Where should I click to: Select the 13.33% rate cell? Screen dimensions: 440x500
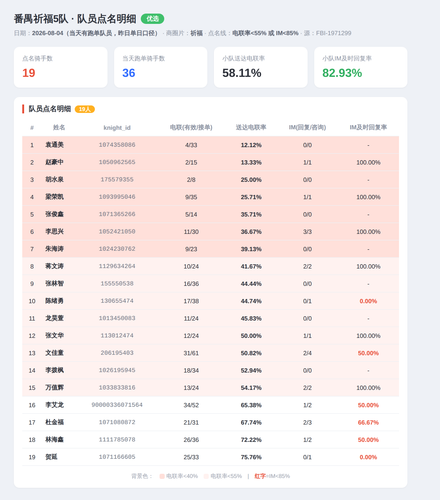click(251, 162)
